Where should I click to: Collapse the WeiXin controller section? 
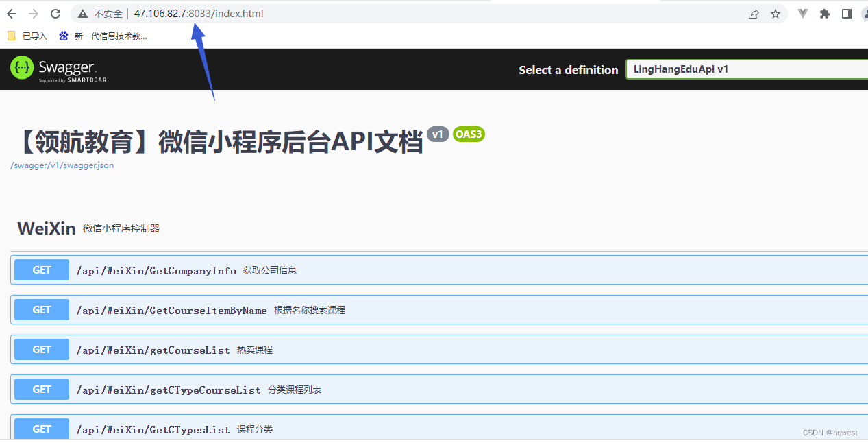[47, 228]
